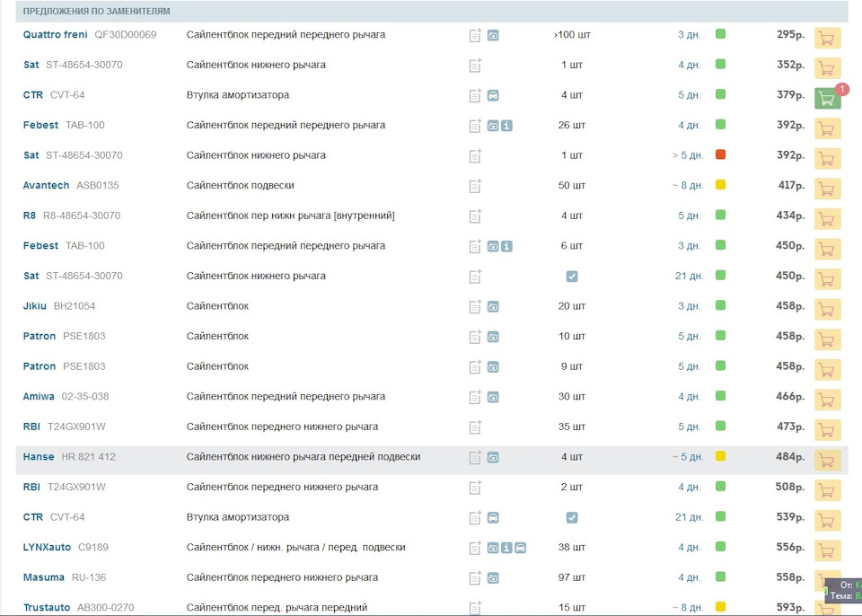Add LYNXauto C9189 to cart

[827, 551]
